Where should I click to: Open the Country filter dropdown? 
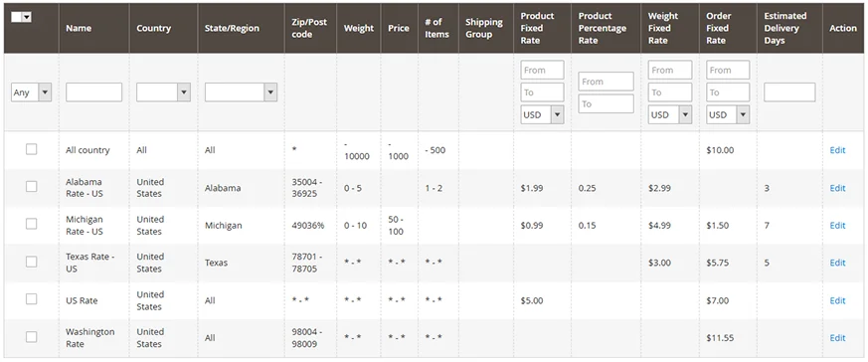point(163,92)
